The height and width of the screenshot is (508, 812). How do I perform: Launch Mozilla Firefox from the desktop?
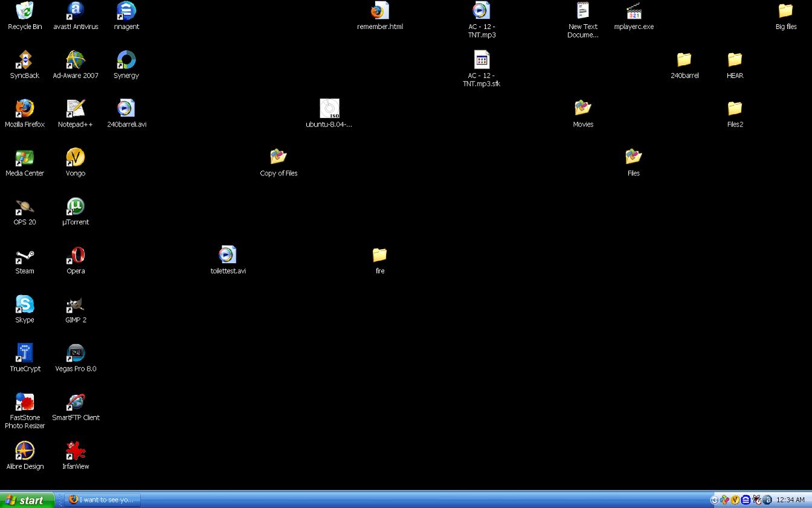pos(25,109)
